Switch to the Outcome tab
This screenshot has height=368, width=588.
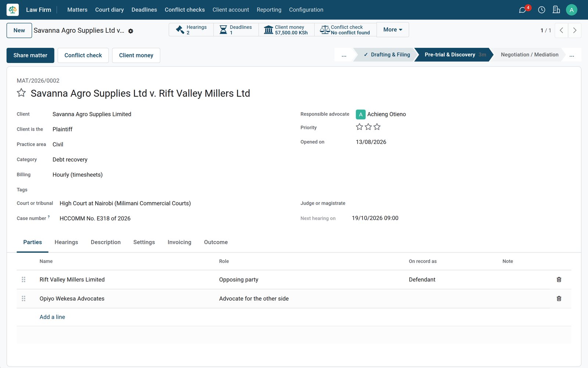216,242
